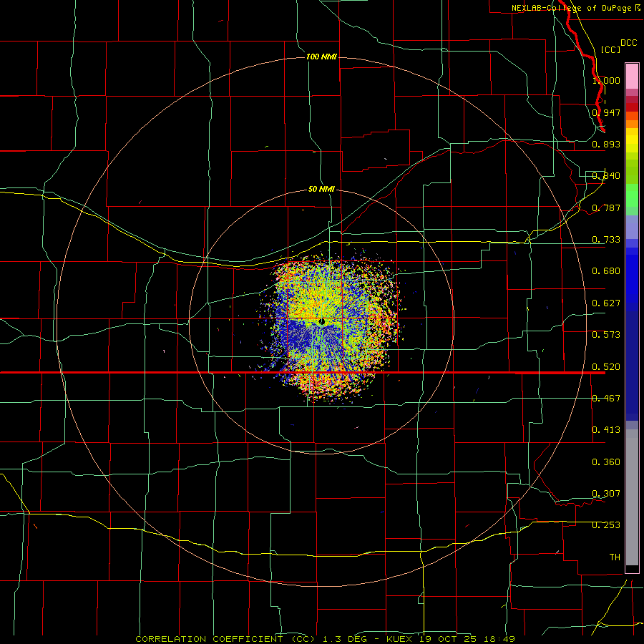
Task: Click the 0.840 scale value
Action: pyautogui.click(x=606, y=176)
